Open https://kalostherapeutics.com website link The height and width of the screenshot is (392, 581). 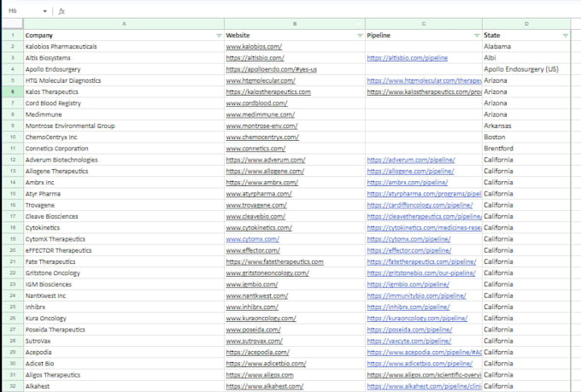click(268, 92)
